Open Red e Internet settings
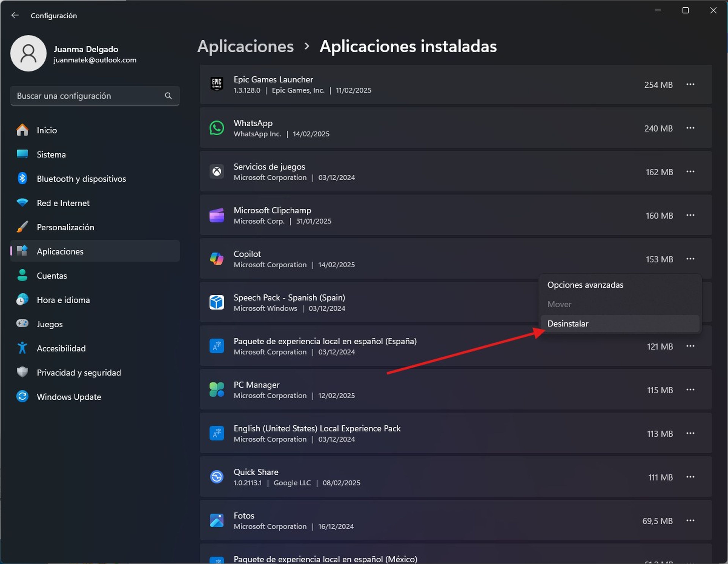 pyautogui.click(x=95, y=203)
